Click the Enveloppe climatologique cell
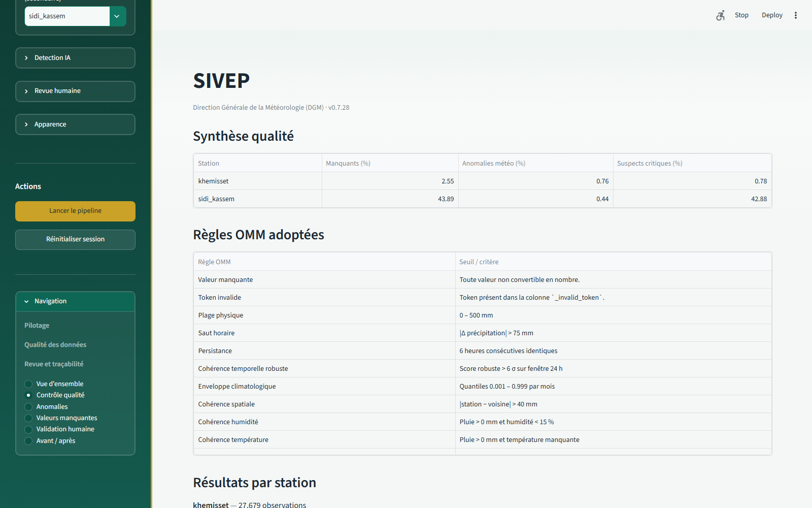 click(324, 386)
